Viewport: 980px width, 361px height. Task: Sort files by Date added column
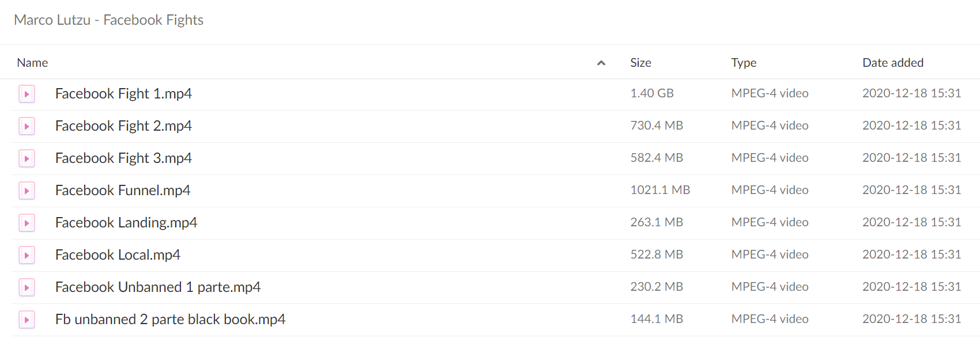coord(893,63)
